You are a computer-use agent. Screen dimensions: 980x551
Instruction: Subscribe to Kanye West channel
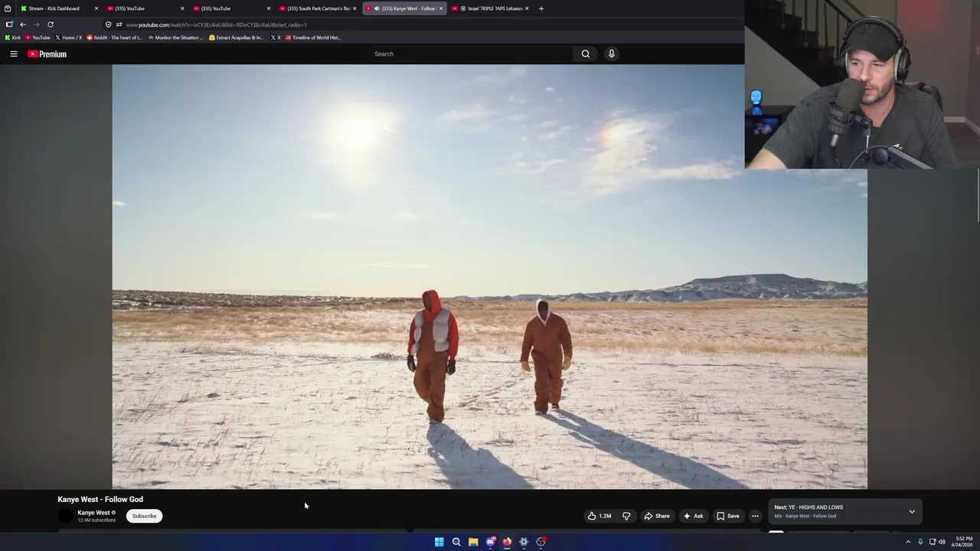coord(144,516)
